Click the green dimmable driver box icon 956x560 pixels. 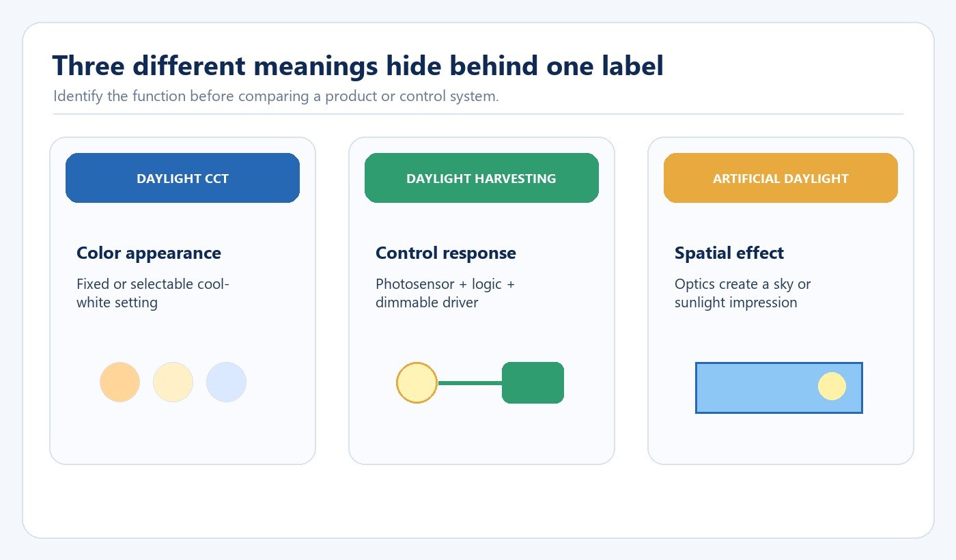pos(533,382)
